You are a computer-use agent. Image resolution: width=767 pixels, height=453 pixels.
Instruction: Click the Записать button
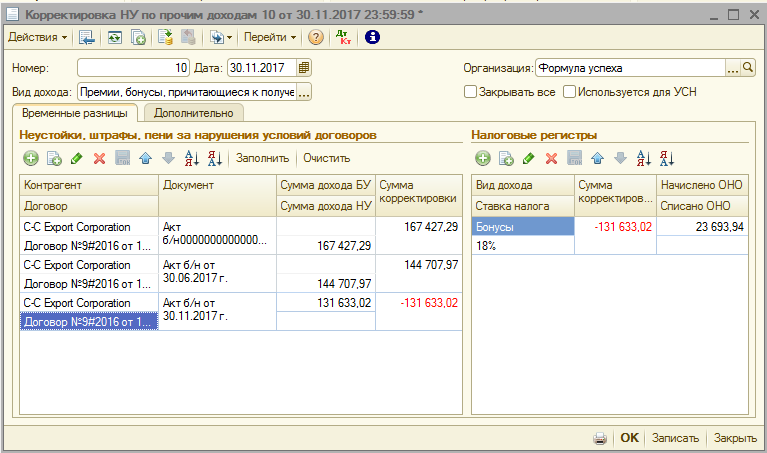point(675,438)
